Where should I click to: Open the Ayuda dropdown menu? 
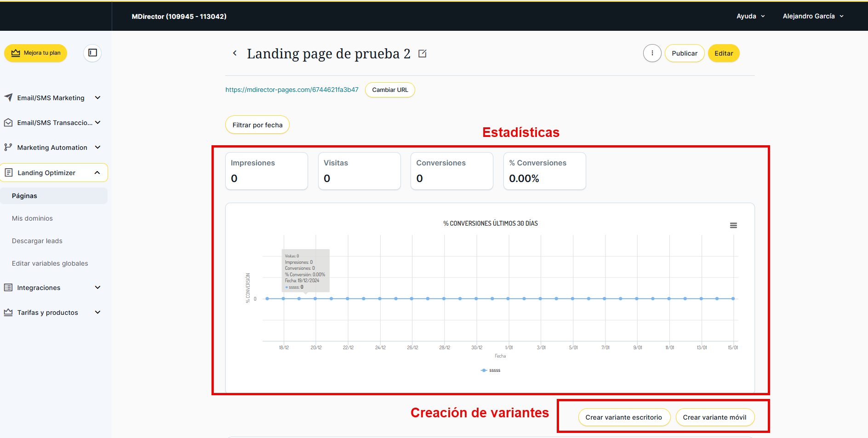click(x=750, y=16)
